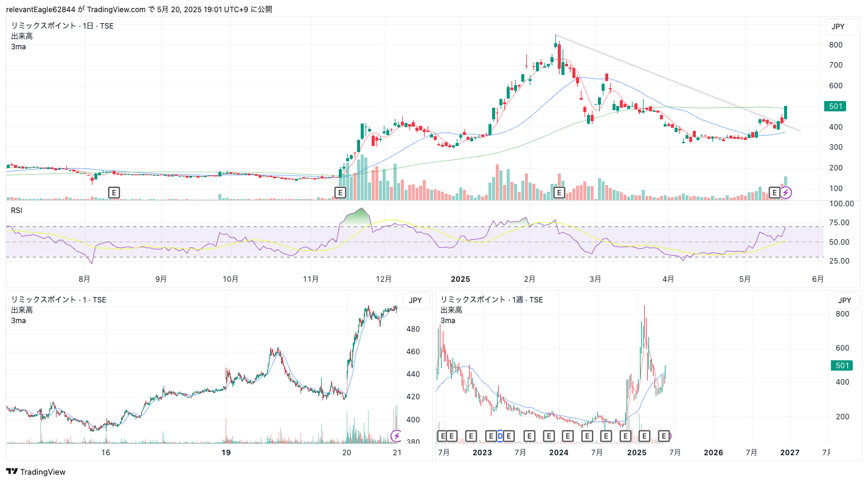Click the mid-November earnings E marker
Image resolution: width=868 pixels, height=482 pixels.
click(341, 193)
